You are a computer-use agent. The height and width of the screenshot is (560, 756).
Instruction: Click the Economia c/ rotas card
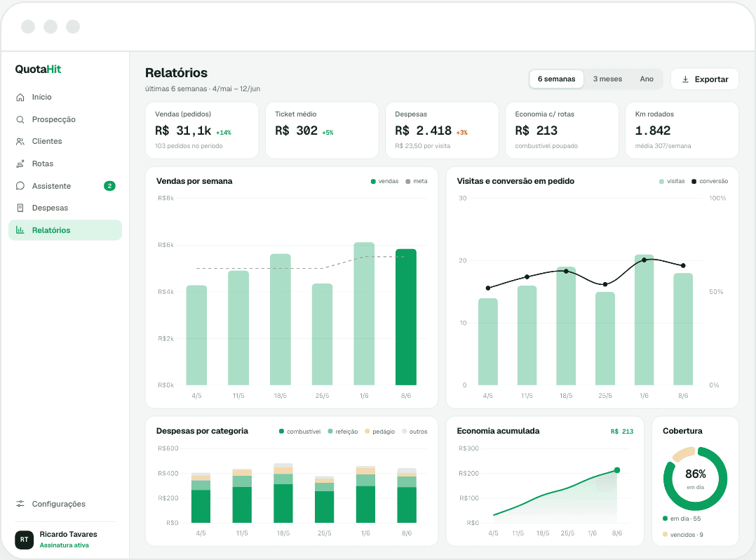[x=562, y=131]
